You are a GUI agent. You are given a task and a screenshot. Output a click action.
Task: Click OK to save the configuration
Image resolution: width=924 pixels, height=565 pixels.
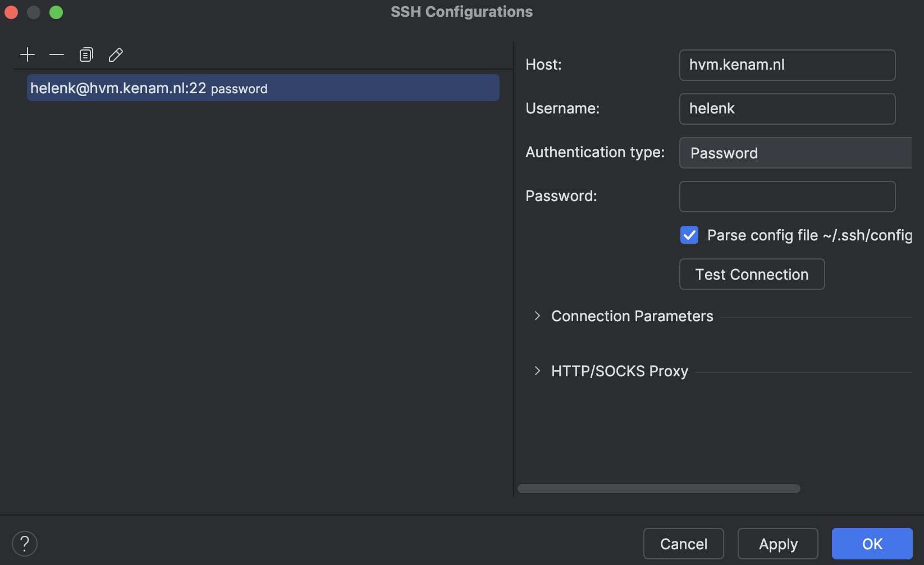coord(872,543)
